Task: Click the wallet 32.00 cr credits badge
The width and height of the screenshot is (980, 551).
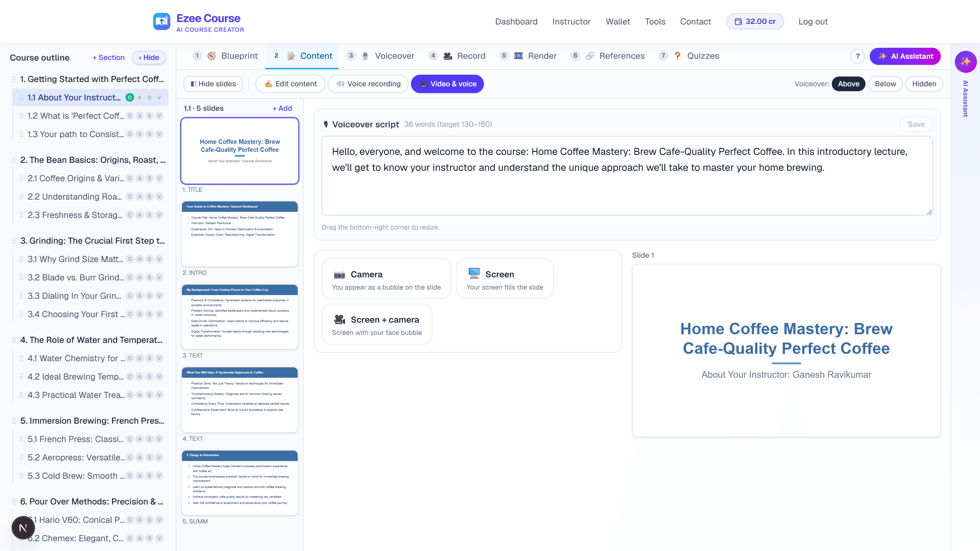Action: point(755,22)
